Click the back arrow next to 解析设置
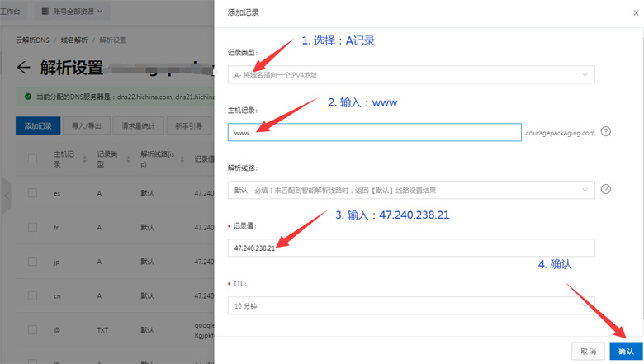The width and height of the screenshot is (644, 364). tap(23, 67)
